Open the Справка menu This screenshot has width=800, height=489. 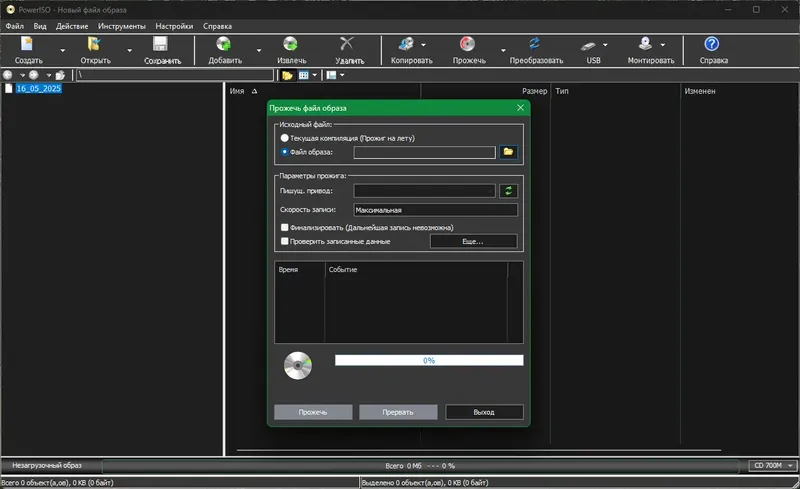(x=217, y=26)
